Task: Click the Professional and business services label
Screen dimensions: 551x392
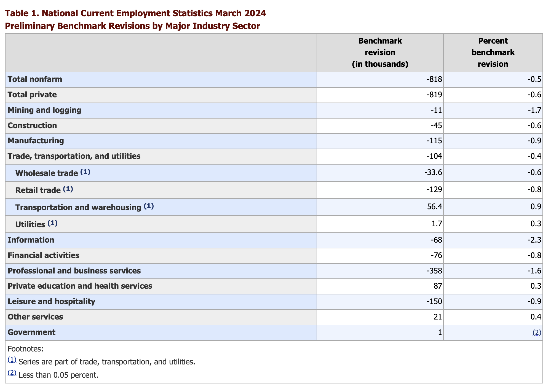Action: coord(74,271)
